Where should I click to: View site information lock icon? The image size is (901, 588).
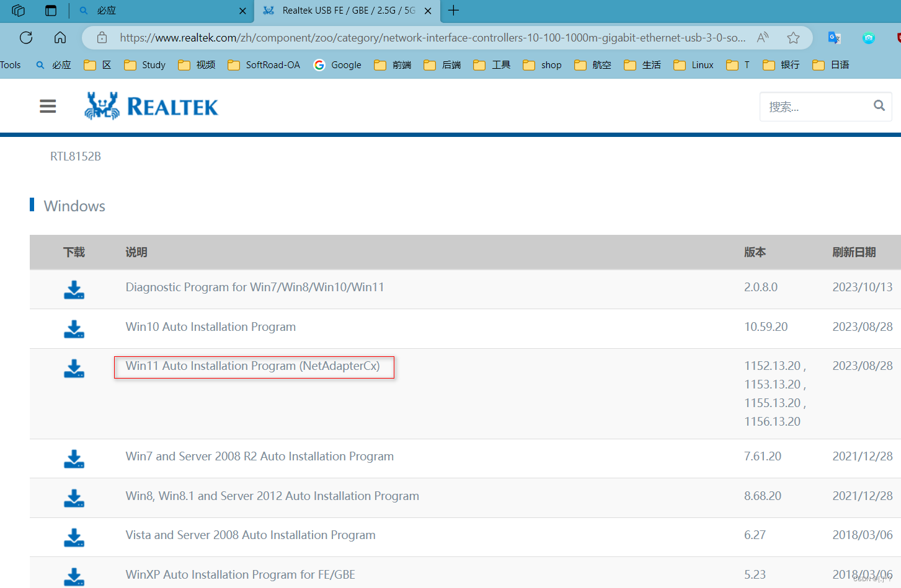coord(102,38)
